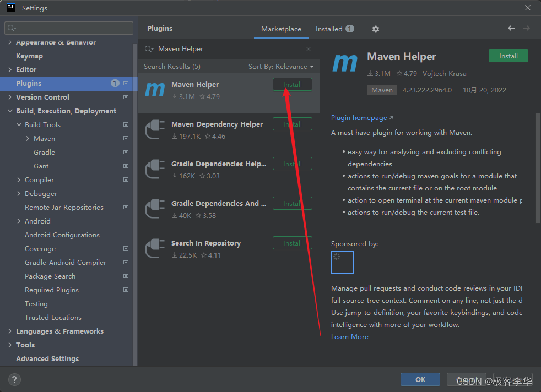
Task: Click the project-level marker beside Build Tools
Action: click(126, 125)
